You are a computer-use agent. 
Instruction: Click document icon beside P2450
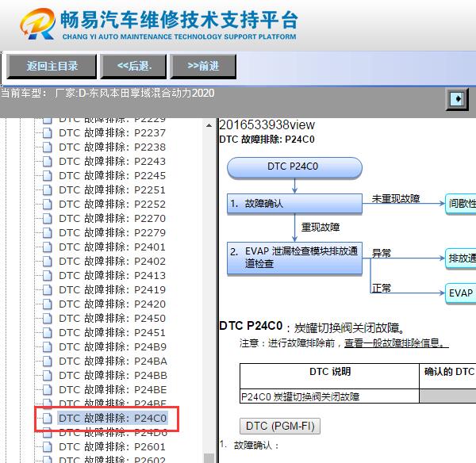click(47, 318)
